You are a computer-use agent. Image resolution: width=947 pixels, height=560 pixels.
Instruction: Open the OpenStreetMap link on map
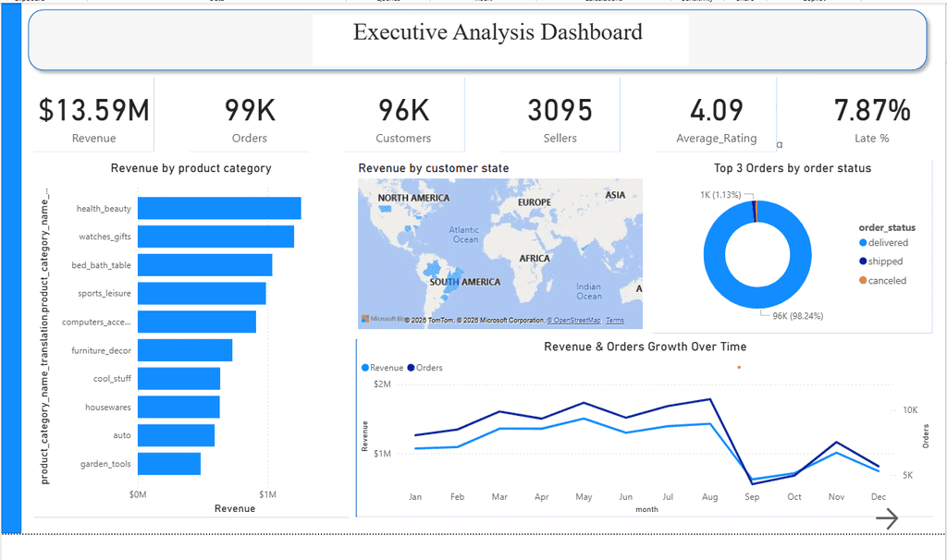point(573,321)
